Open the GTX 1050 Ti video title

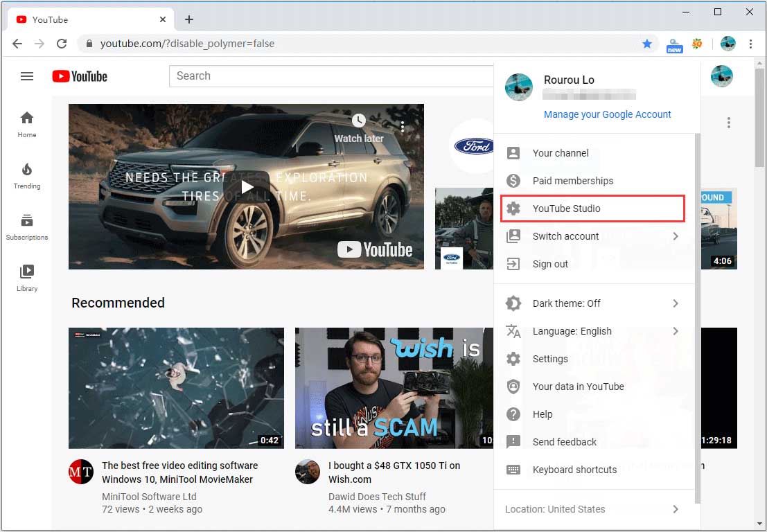point(394,472)
